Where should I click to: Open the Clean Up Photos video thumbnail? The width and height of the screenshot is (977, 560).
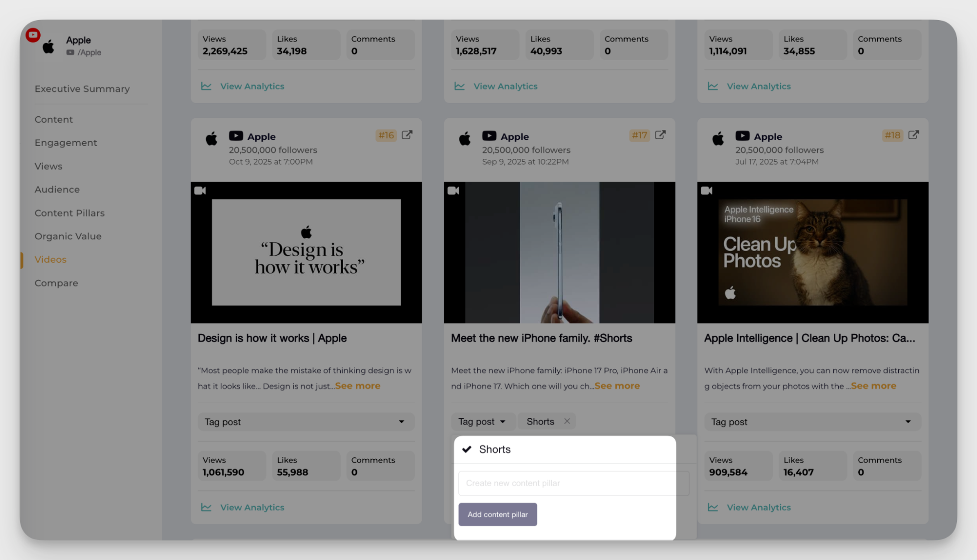812,252
